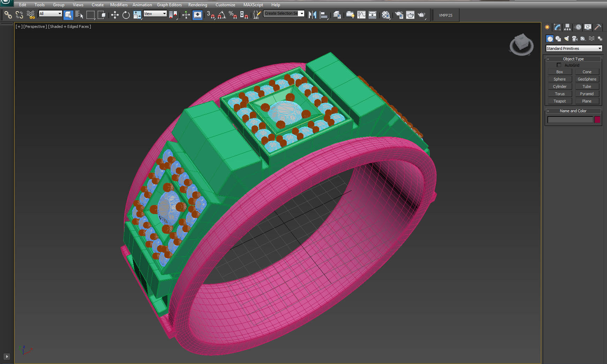Switch to the Modify panel tab
607x364 pixels.
(557, 27)
